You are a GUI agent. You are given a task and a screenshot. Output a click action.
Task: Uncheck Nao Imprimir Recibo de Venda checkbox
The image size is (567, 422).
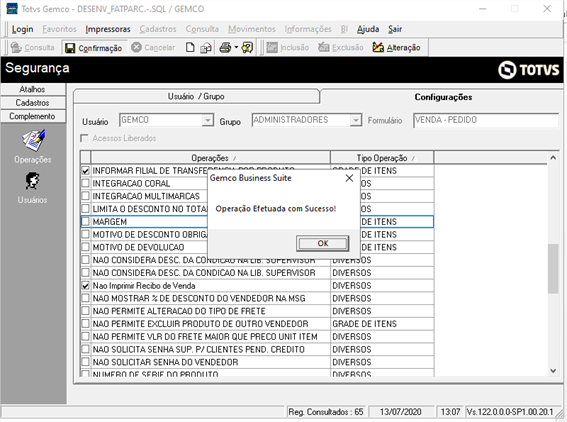point(85,285)
